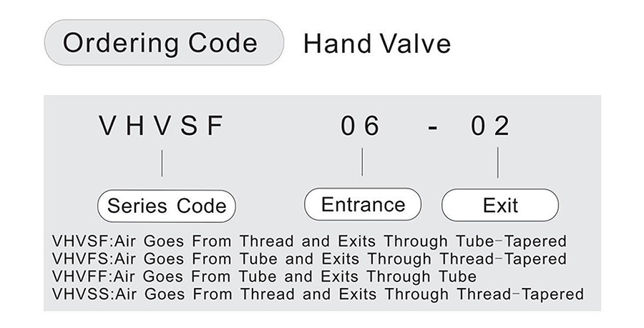Viewport: 644px width, 328px height.
Task: Click the Exit rounded label
Action: pos(500,205)
